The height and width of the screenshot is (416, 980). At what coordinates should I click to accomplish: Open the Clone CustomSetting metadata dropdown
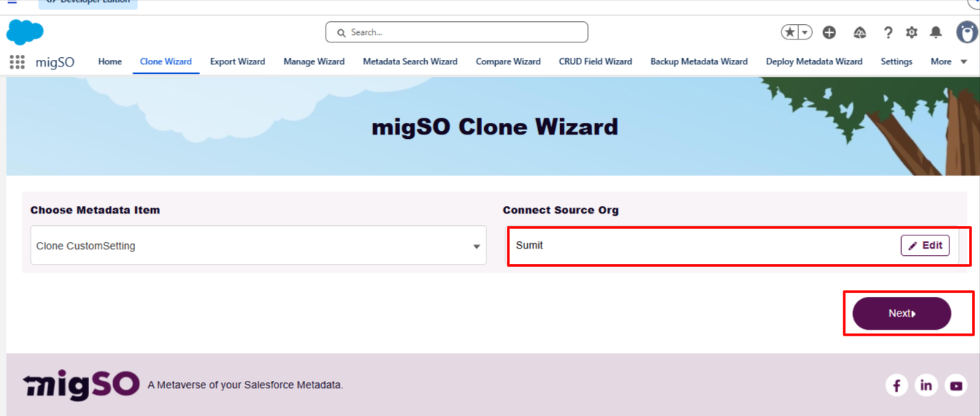tap(259, 246)
